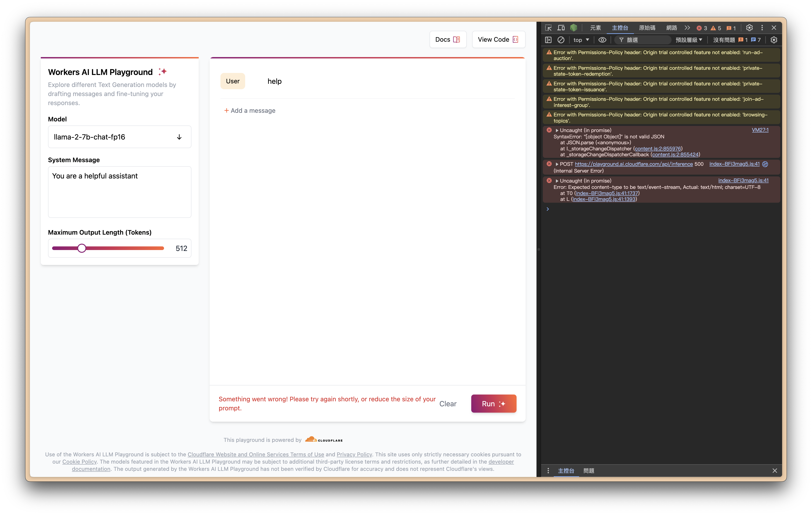Click the Cloudflare logo in the footer
The height and width of the screenshot is (515, 812).
coord(324,440)
